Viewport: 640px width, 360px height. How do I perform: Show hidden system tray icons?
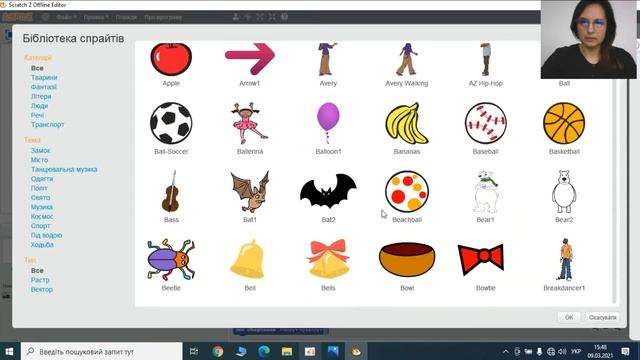(505, 351)
